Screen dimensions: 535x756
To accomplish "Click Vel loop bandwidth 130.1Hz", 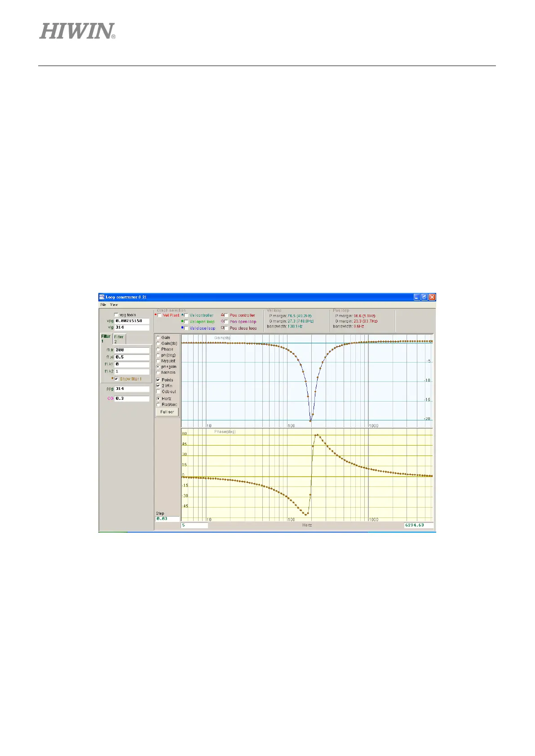I will pyautogui.click(x=295, y=326).
